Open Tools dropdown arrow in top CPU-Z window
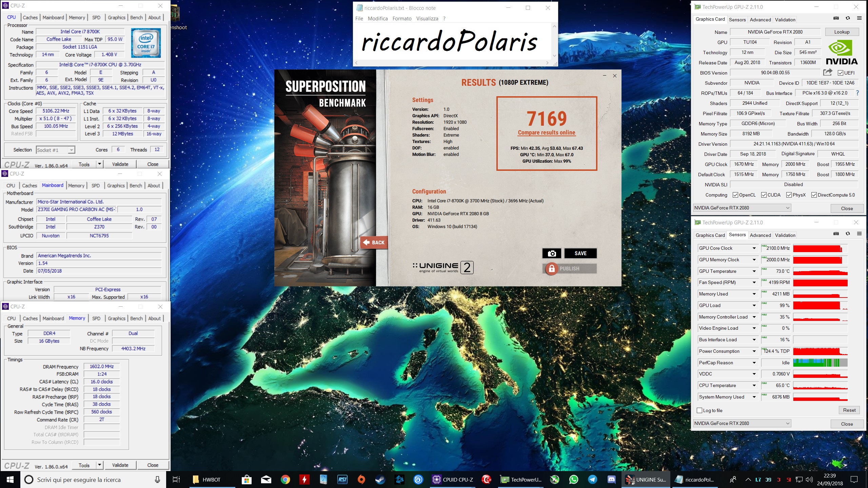Image resolution: width=868 pixels, height=488 pixels. tap(100, 164)
